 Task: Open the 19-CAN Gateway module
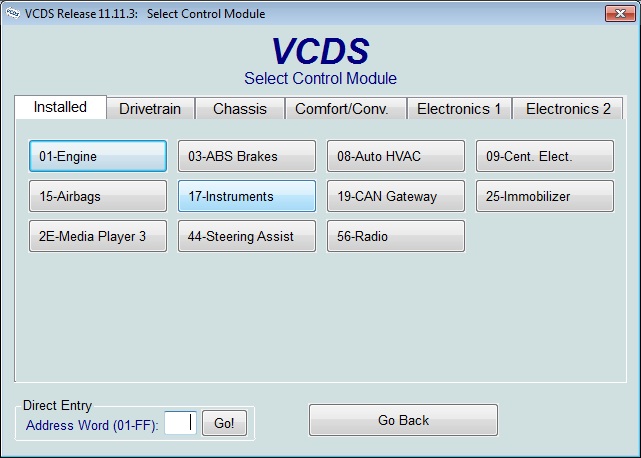tap(395, 196)
